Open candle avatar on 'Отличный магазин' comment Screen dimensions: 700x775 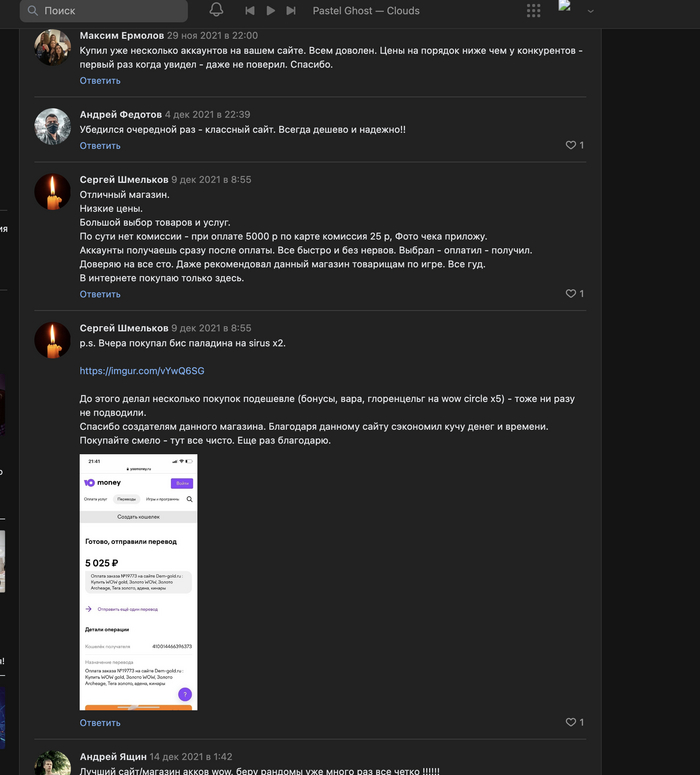click(52, 192)
